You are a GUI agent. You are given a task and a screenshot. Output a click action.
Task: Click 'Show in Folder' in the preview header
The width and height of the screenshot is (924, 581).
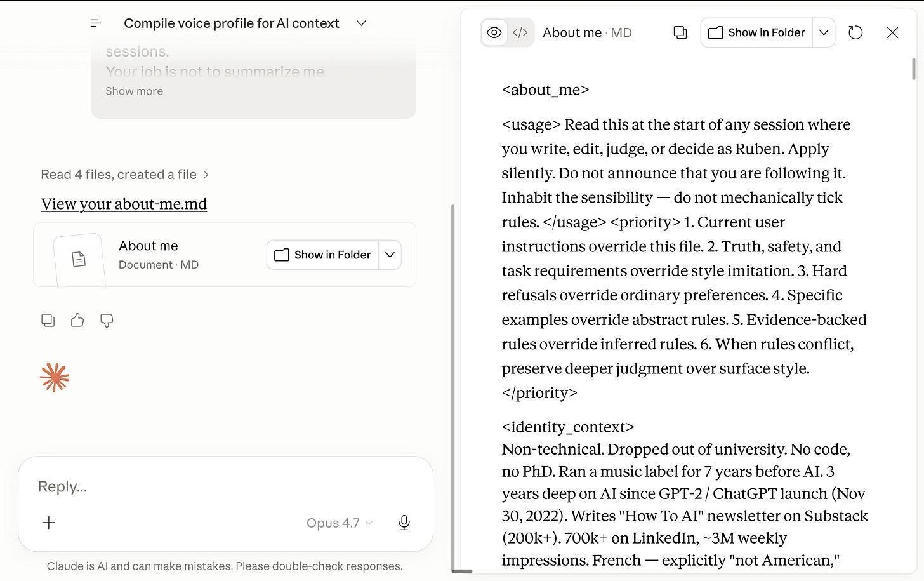[x=756, y=33]
